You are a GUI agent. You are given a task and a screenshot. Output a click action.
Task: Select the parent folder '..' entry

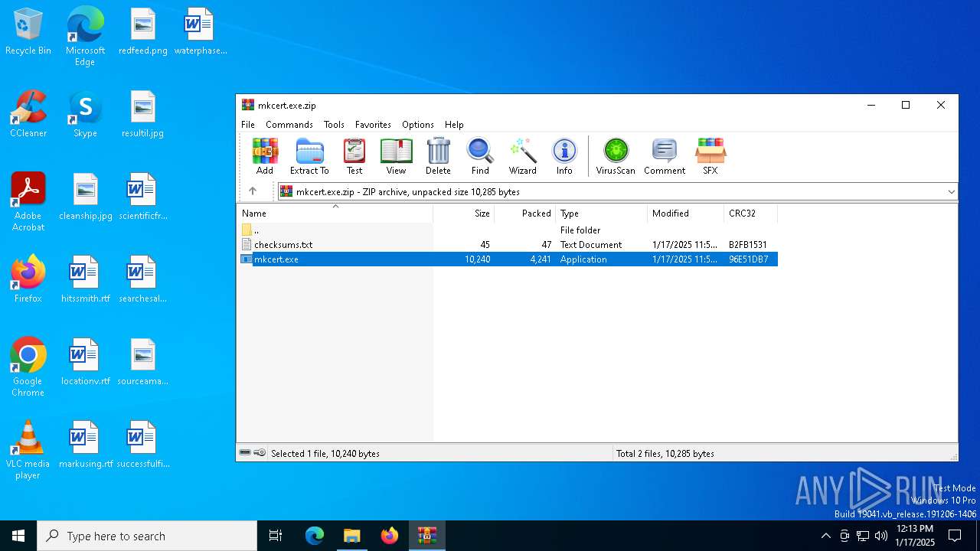pyautogui.click(x=508, y=230)
